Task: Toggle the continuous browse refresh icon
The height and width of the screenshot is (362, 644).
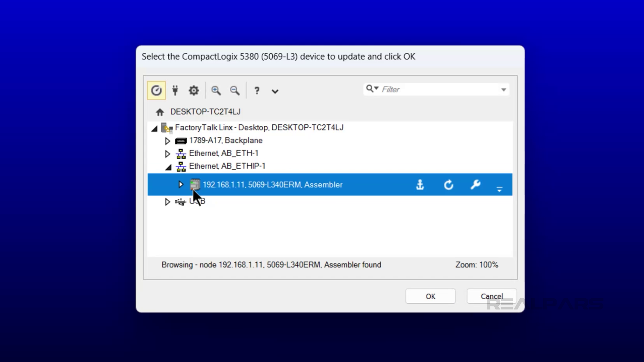Action: pos(156,90)
